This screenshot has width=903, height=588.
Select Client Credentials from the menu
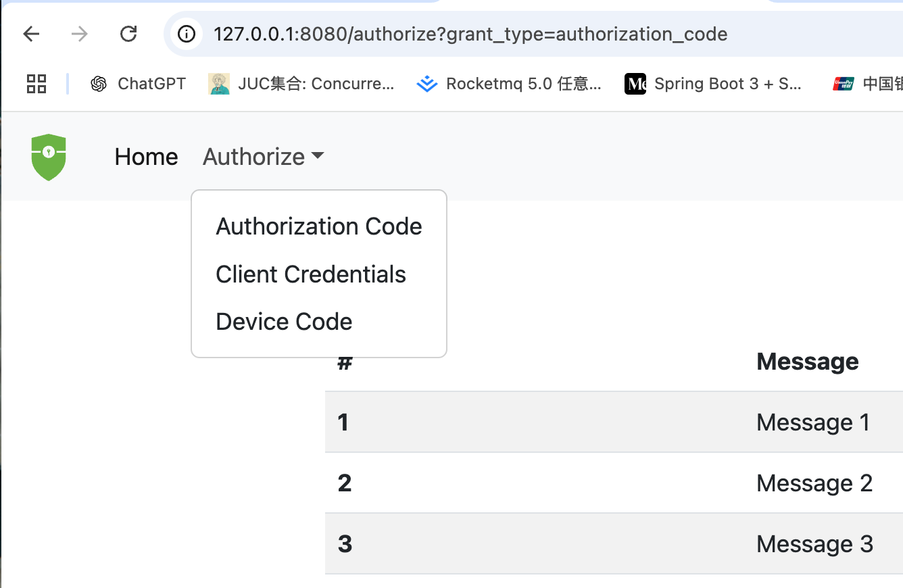pyautogui.click(x=310, y=274)
